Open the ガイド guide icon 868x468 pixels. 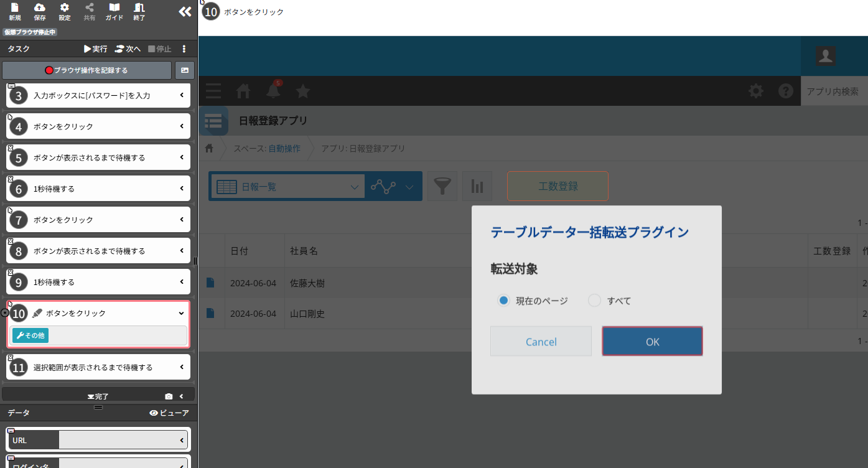tap(114, 11)
